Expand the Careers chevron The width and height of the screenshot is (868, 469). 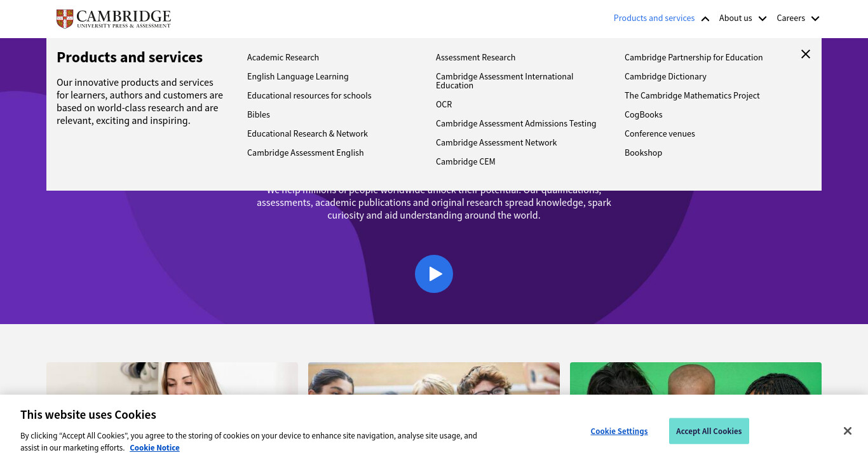[815, 18]
